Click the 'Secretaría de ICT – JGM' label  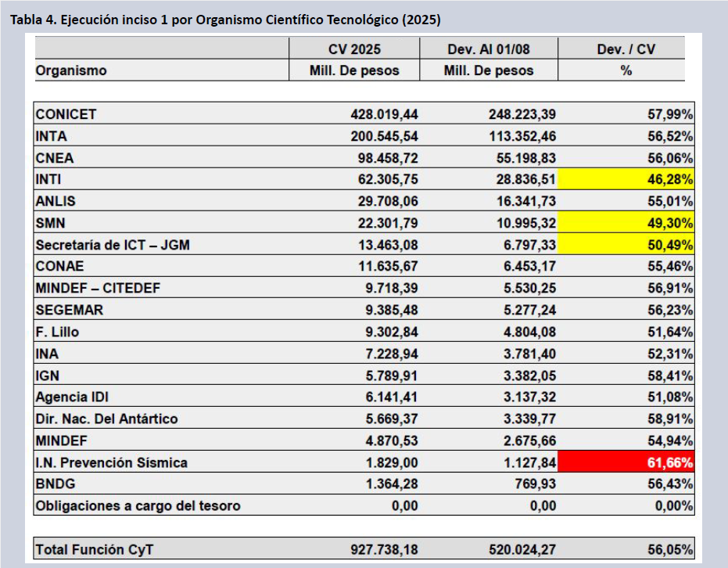pos(113,245)
